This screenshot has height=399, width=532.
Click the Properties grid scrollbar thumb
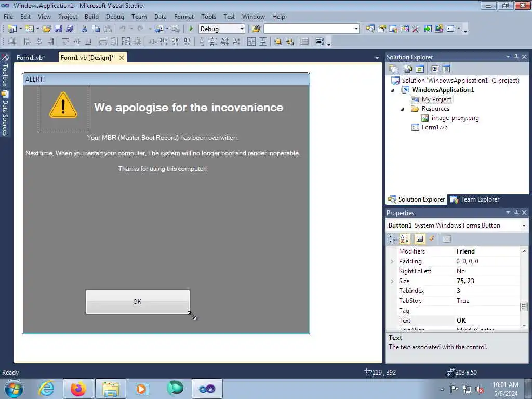524,307
